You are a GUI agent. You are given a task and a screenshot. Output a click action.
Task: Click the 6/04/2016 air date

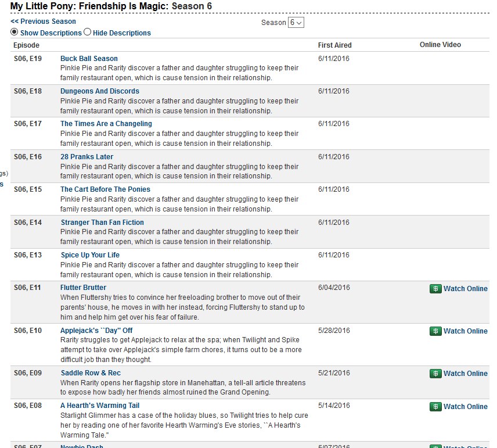click(x=334, y=288)
